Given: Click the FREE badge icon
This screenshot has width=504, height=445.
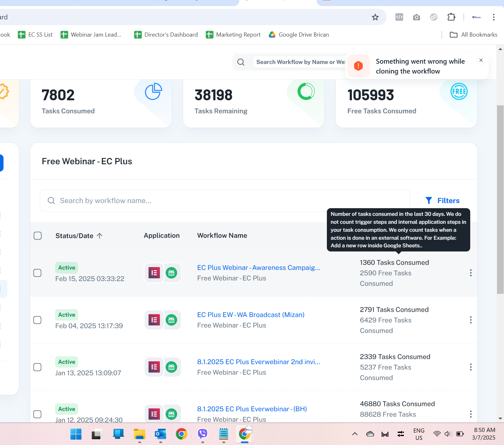Looking at the screenshot, I should click(459, 91).
